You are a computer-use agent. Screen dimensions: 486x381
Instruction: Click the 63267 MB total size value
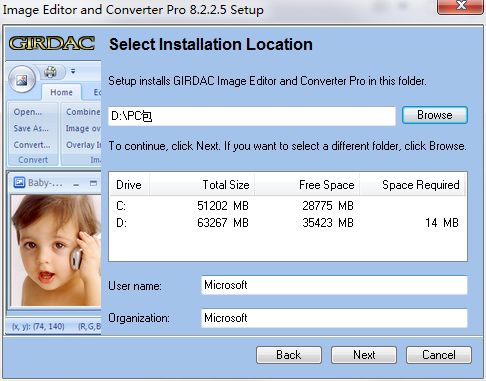pos(223,223)
